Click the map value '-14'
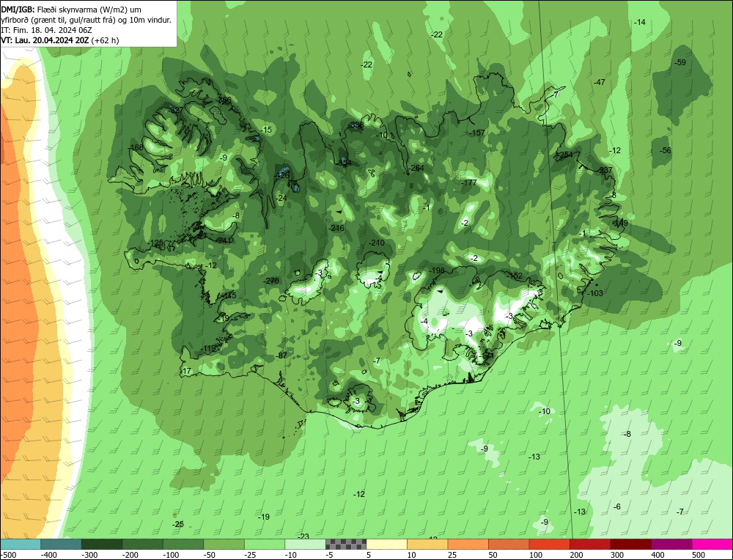The height and width of the screenshot is (560, 733). 639,22
